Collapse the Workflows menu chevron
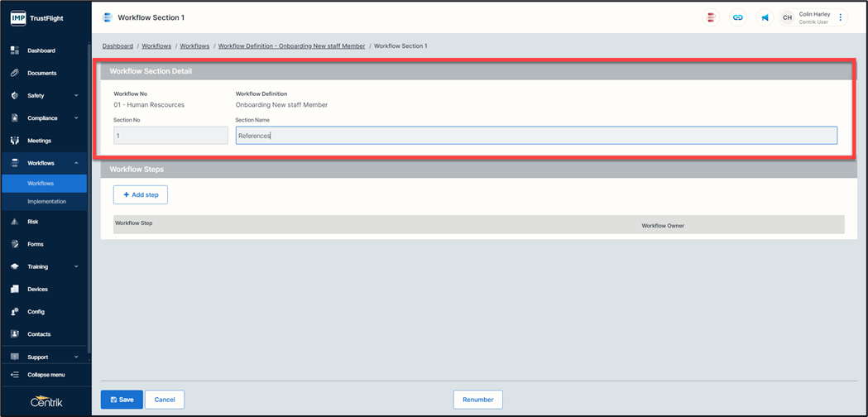This screenshot has width=868, height=417. tap(76, 163)
